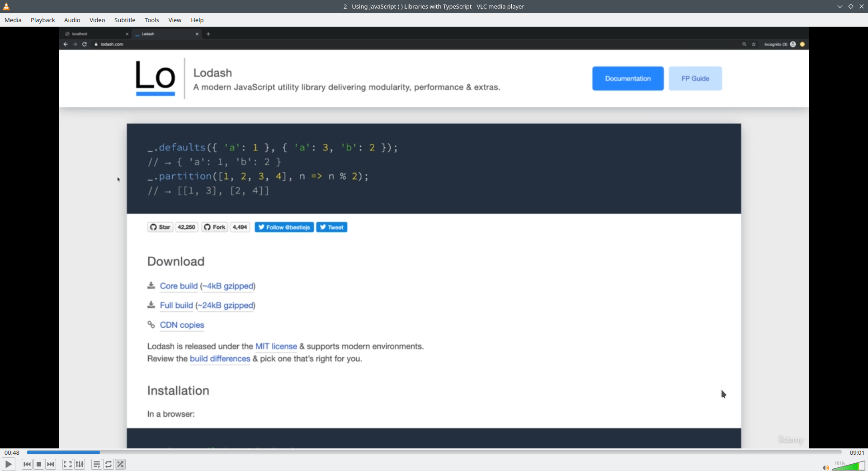Start playback with the Play button
The width and height of the screenshot is (868, 471).
pos(8,464)
